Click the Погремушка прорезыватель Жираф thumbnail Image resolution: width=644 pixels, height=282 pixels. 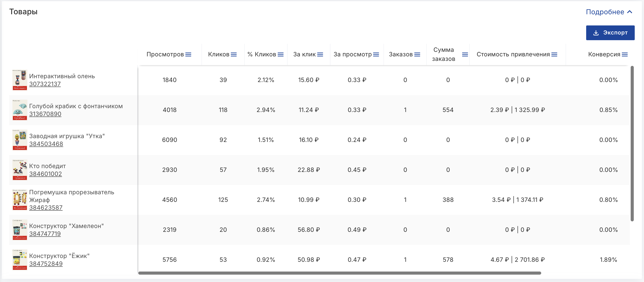tap(20, 200)
